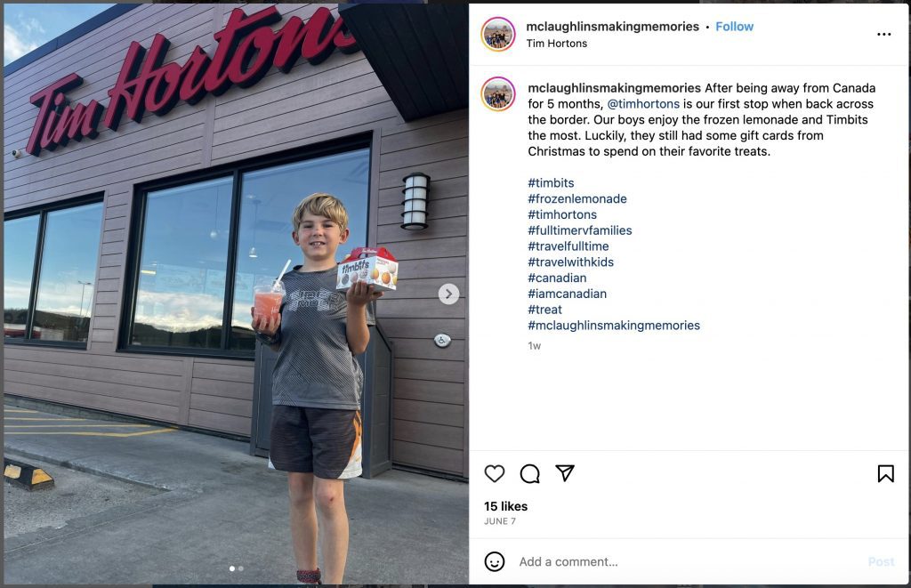The height and width of the screenshot is (588, 911).
Task: Open the three-dot more options menu
Action: coord(883,35)
